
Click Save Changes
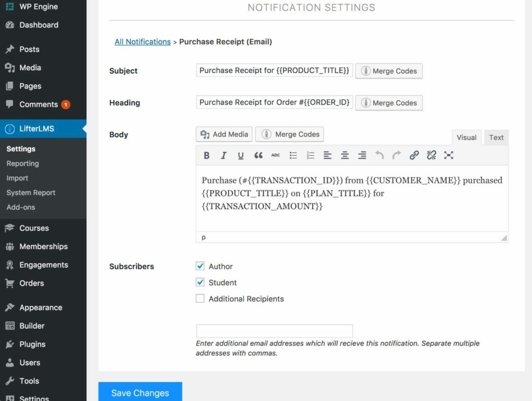tap(140, 392)
